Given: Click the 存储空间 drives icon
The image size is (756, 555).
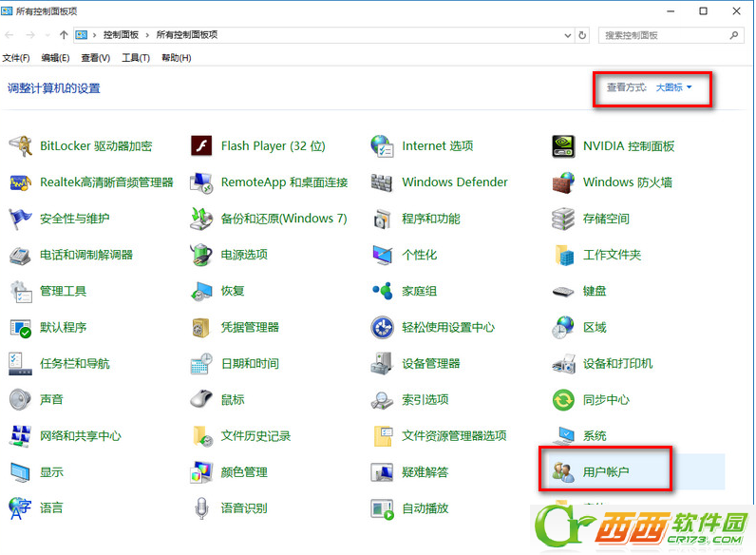Looking at the screenshot, I should 563,219.
